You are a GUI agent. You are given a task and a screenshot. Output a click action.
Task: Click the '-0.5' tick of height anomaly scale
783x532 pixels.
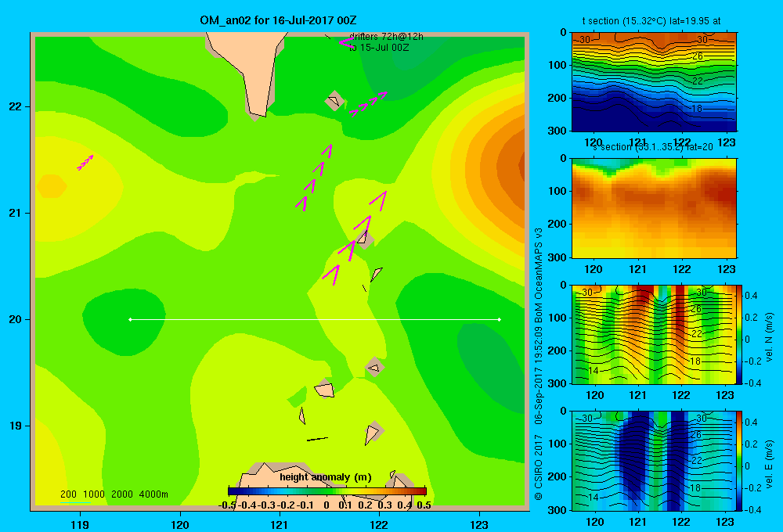click(227, 505)
